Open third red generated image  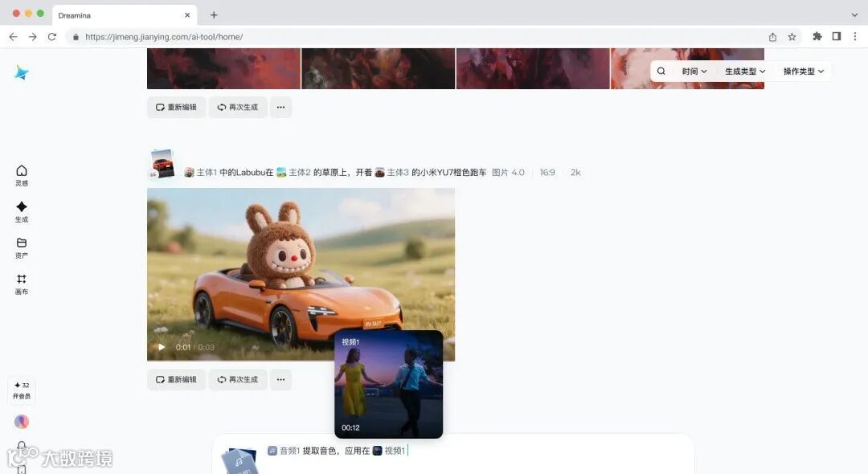tap(533, 68)
